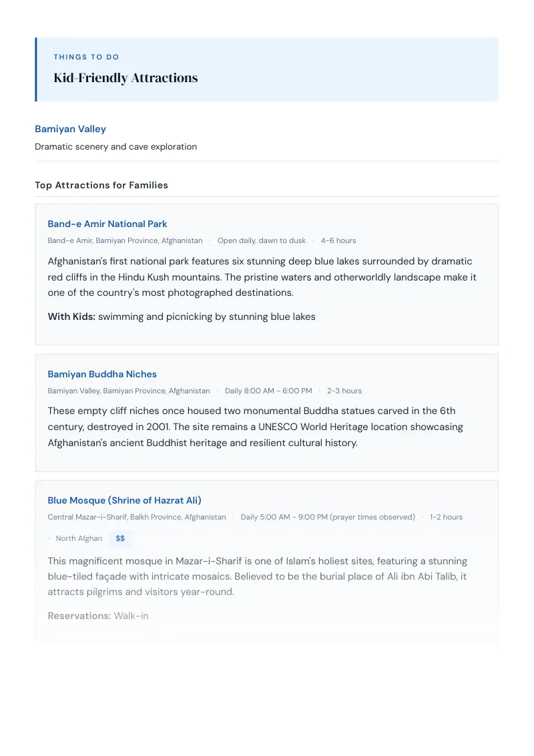Click the Band-e Amir National Park title
The height and width of the screenshot is (756, 534).
click(x=107, y=224)
